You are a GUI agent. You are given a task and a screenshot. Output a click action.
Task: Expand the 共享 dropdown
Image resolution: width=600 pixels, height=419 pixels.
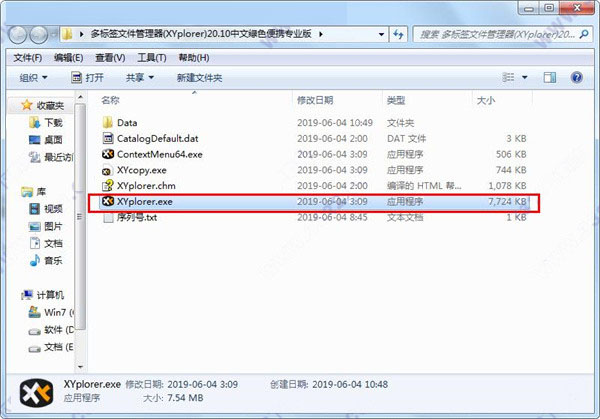140,78
